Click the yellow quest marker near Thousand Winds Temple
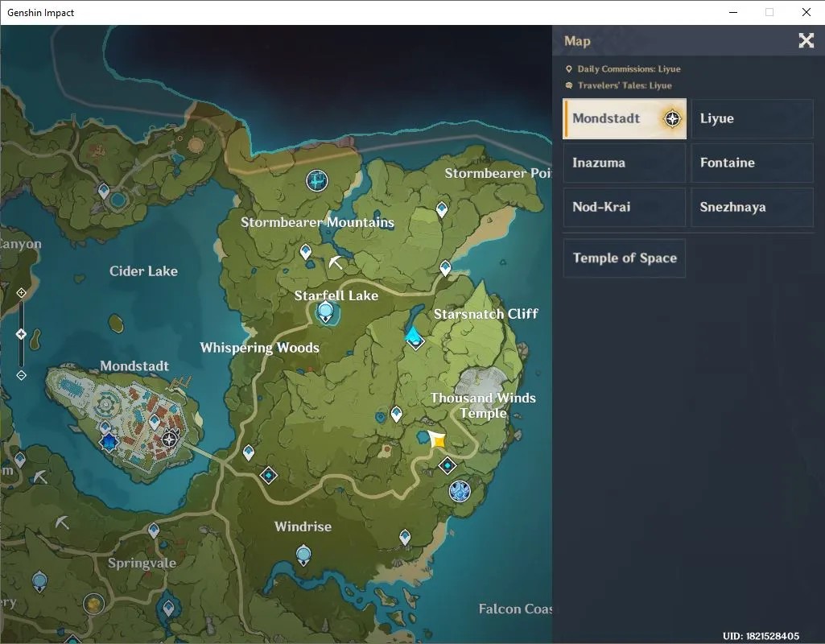825x644 pixels. point(437,439)
